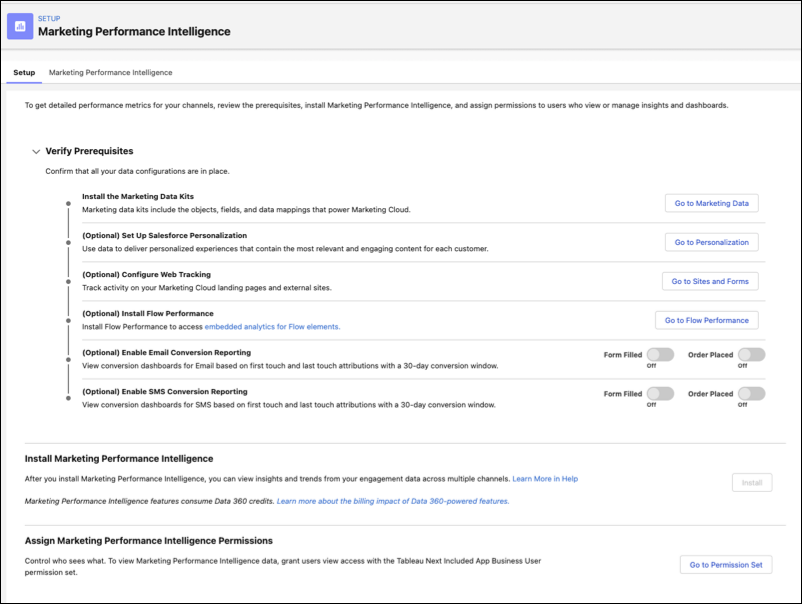The width and height of the screenshot is (802, 604).
Task: Click the Marketing Performance Intelligence app icon
Action: [x=20, y=26]
